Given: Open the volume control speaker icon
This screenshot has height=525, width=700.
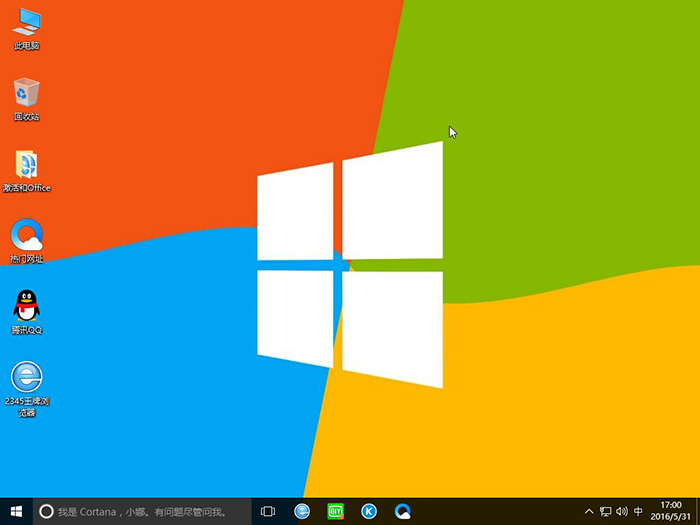Looking at the screenshot, I should pos(621,511).
